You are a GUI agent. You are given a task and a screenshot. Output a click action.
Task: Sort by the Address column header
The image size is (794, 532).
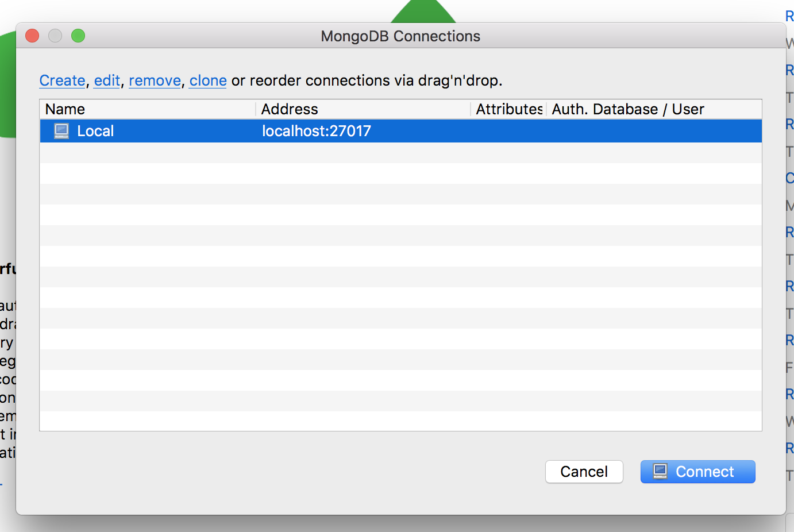290,109
